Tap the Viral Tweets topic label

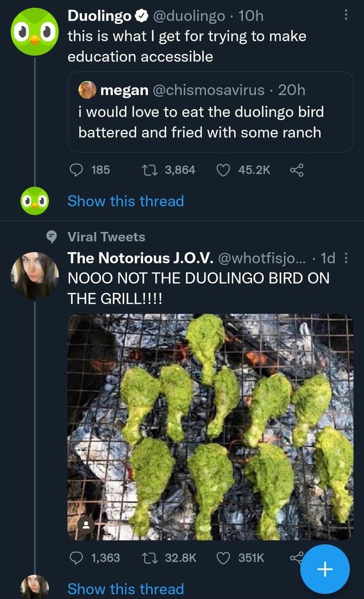pyautogui.click(x=106, y=237)
